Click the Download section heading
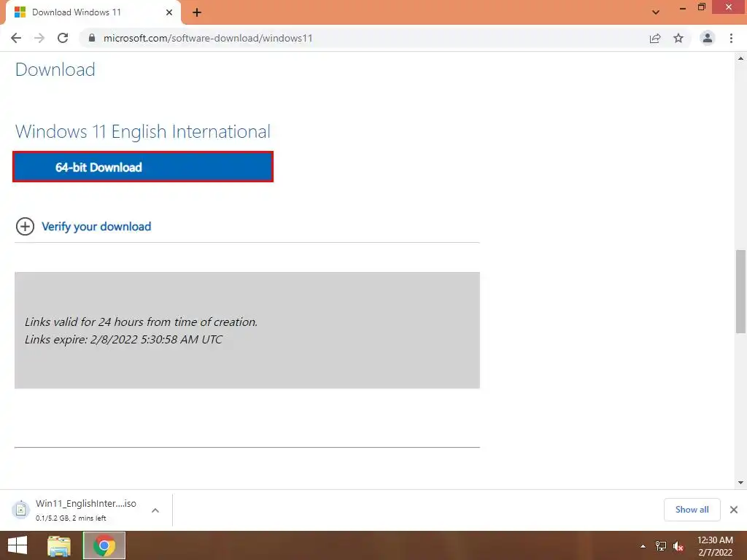The width and height of the screenshot is (747, 560). coord(55,69)
